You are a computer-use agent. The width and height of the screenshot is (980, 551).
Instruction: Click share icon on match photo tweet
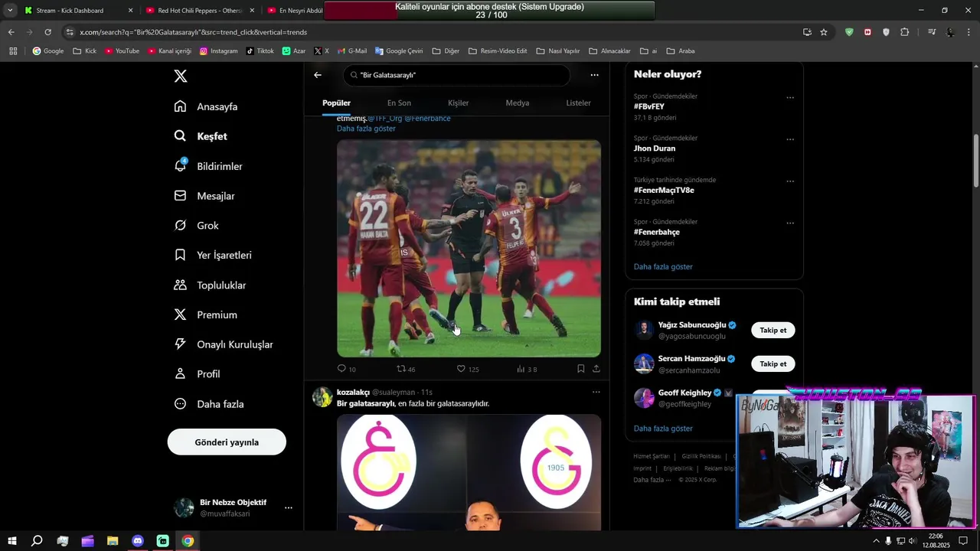596,369
